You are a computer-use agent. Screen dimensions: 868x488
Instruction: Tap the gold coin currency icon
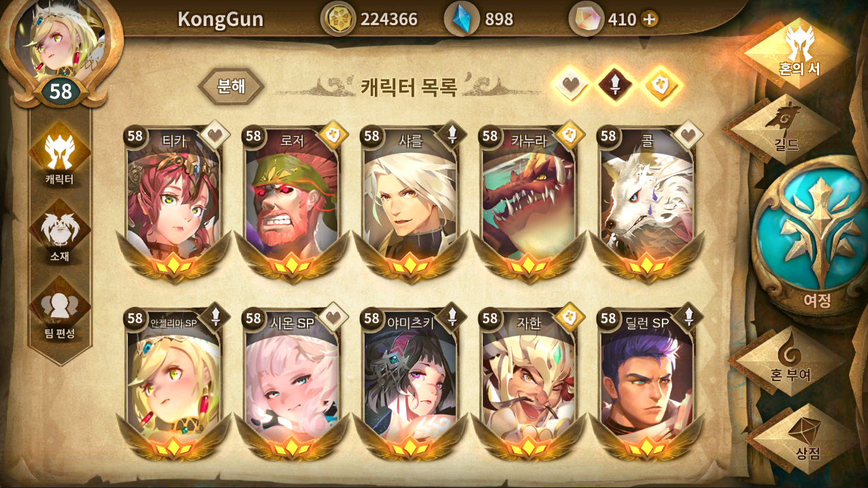click(x=338, y=19)
